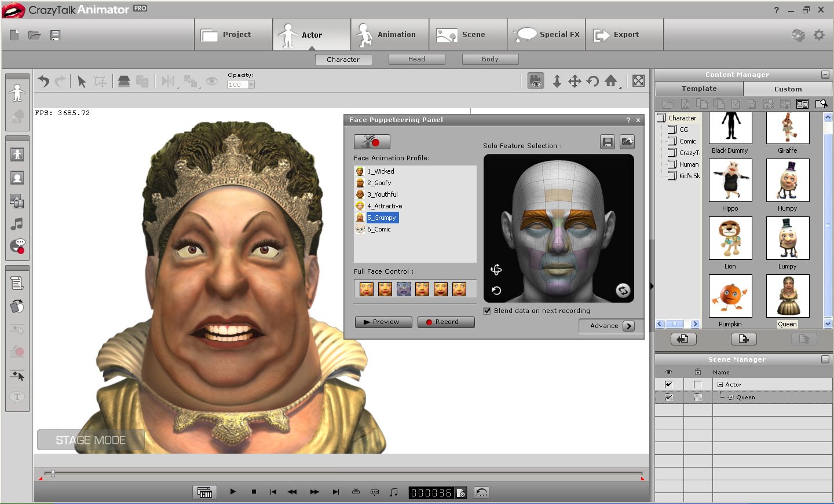Image resolution: width=834 pixels, height=504 pixels.
Task: Open the Opacity dropdown
Action: [251, 84]
